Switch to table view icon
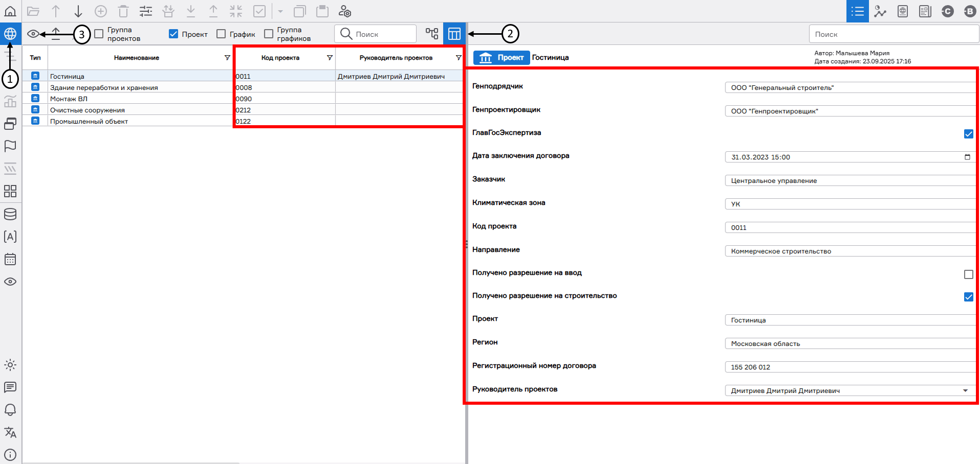This screenshot has height=464, width=980. tap(454, 34)
